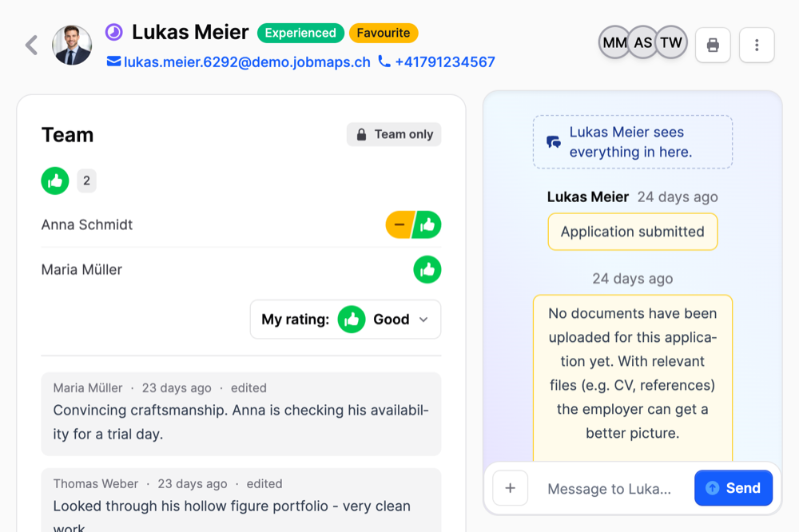Focus the Message to Lukas input field
Image resolution: width=799 pixels, height=532 pixels.
[x=611, y=489]
